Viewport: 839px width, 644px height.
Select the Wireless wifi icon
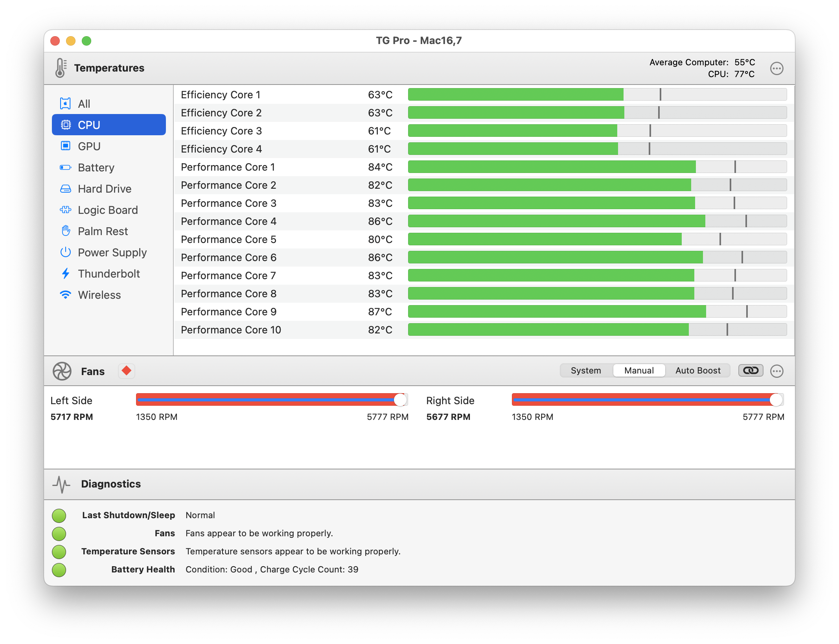[65, 295]
